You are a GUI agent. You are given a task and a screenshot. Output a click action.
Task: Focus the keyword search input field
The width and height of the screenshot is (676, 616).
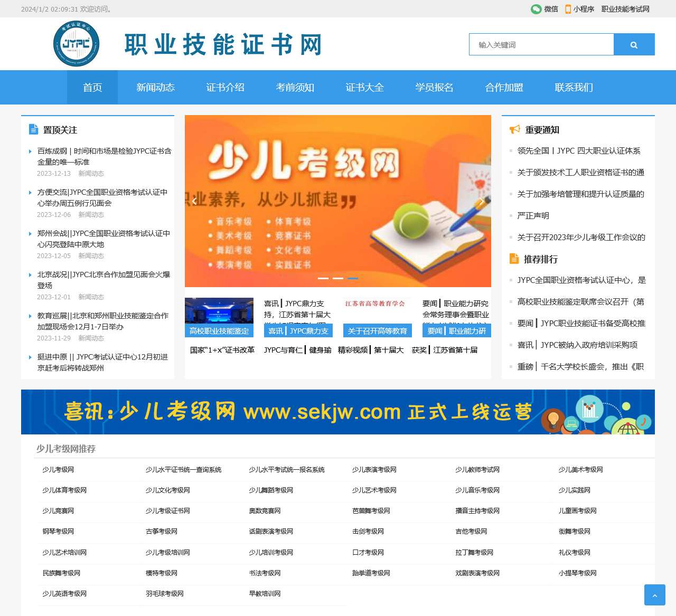click(541, 45)
